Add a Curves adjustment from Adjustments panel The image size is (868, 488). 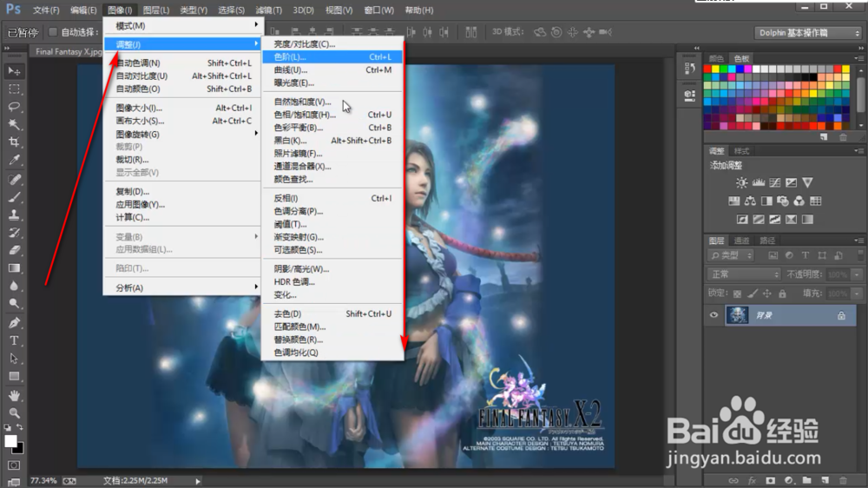click(774, 182)
